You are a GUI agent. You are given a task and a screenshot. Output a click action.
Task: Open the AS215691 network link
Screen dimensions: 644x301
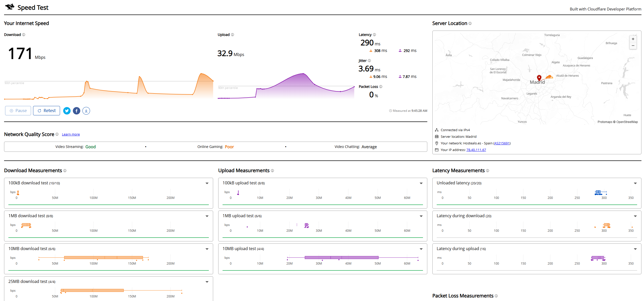tap(502, 143)
